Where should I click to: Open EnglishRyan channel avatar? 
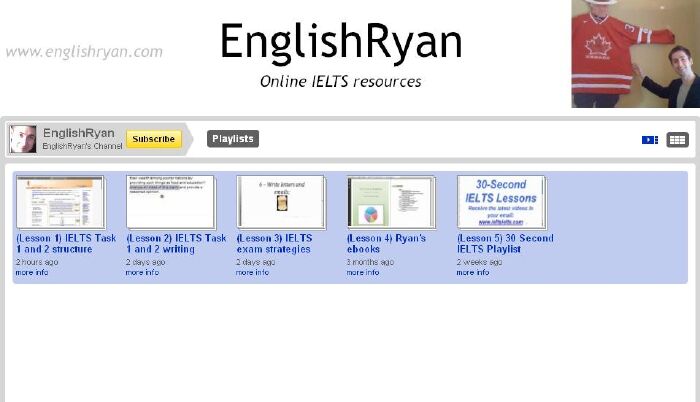pyautogui.click(x=23, y=139)
